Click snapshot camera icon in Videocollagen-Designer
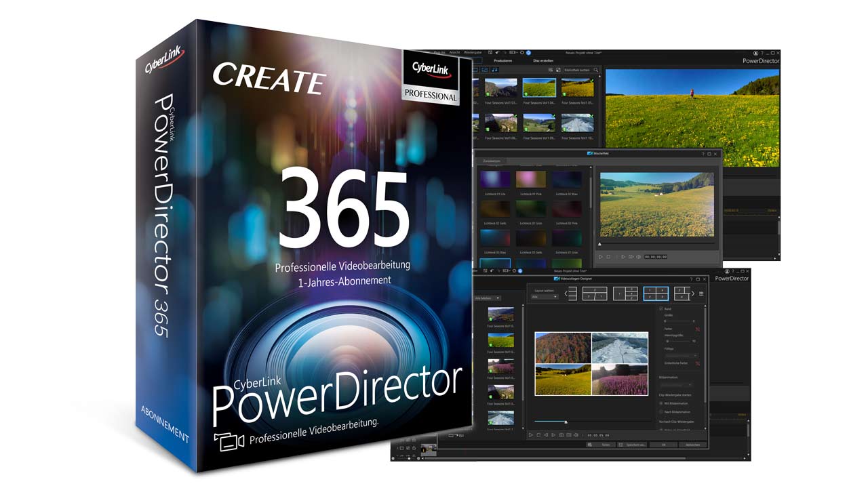 (561, 435)
